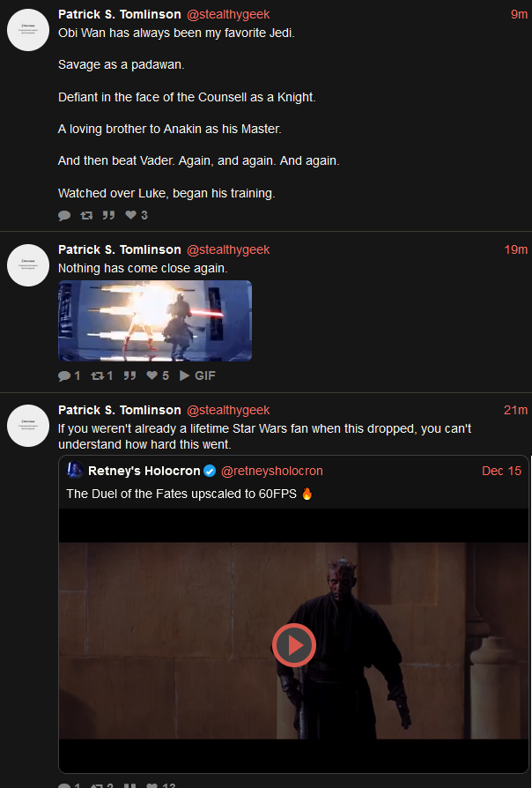Viewport: 532px width, 788px height.
Task: Quote the 'Nothing has come close again' tweet
Action: tap(129, 375)
